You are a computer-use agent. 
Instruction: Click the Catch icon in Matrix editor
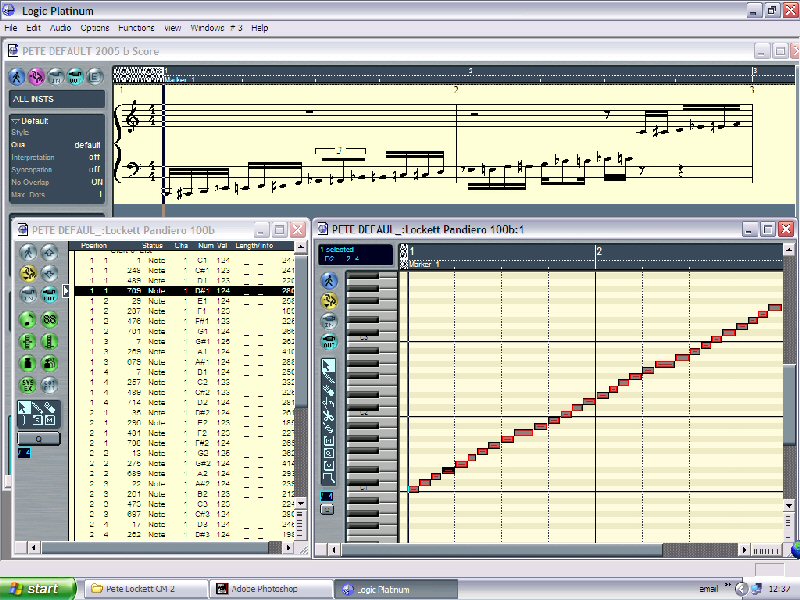[328, 282]
